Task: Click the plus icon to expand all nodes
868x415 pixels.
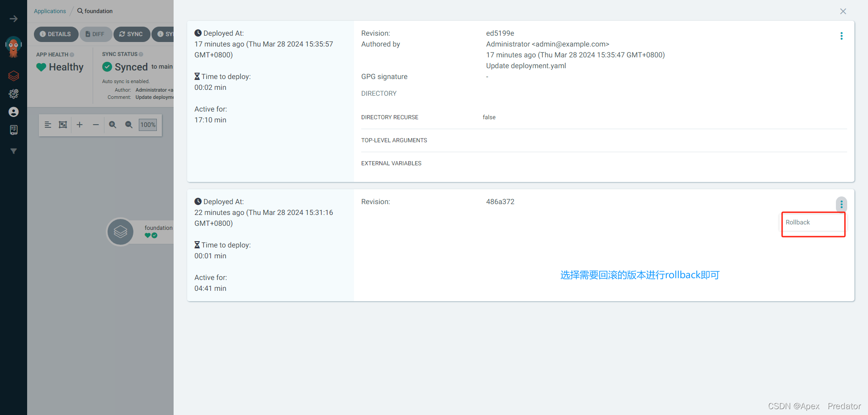Action: click(80, 125)
